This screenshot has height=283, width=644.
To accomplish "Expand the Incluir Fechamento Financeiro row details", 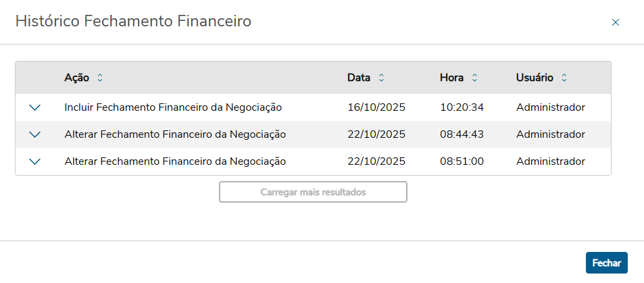I will click(35, 107).
